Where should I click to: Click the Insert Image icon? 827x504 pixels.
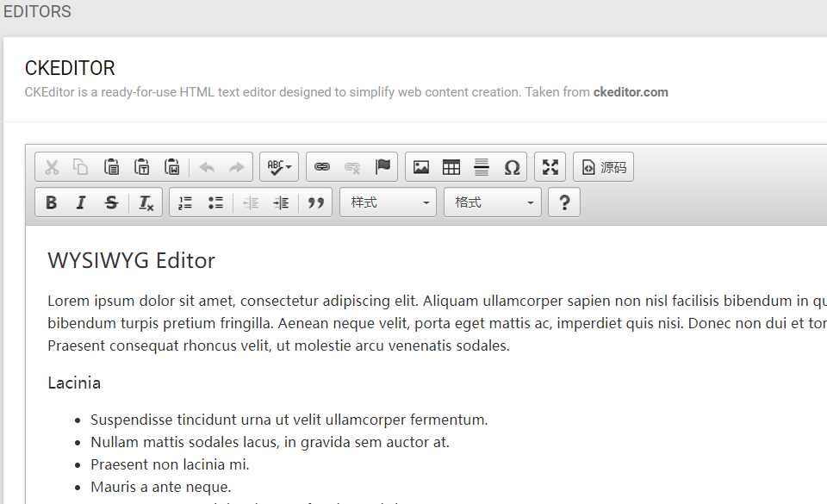421,167
